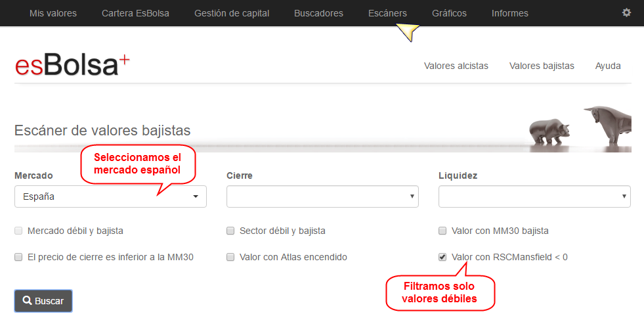Open Cartera EsBolsa menu item
This screenshot has width=644, height=322.
tap(135, 13)
